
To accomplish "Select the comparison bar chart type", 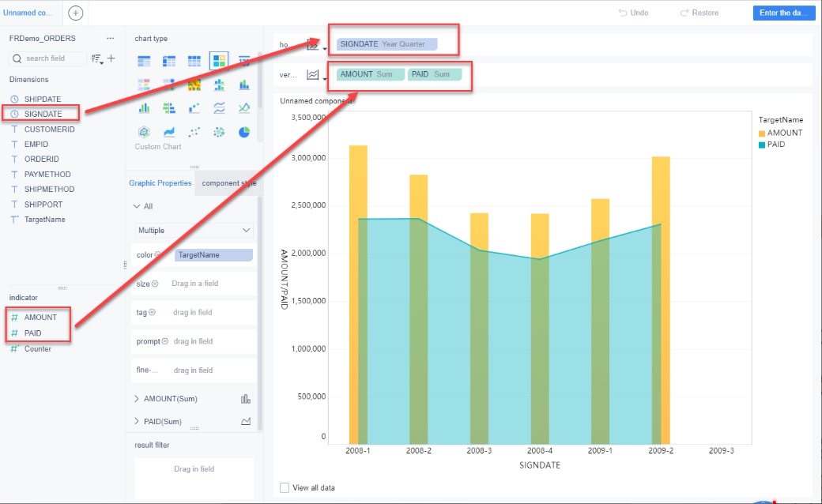I will 169,108.
